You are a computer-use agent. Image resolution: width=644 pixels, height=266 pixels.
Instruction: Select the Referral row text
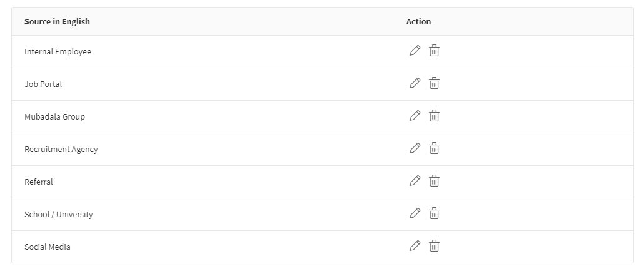39,182
